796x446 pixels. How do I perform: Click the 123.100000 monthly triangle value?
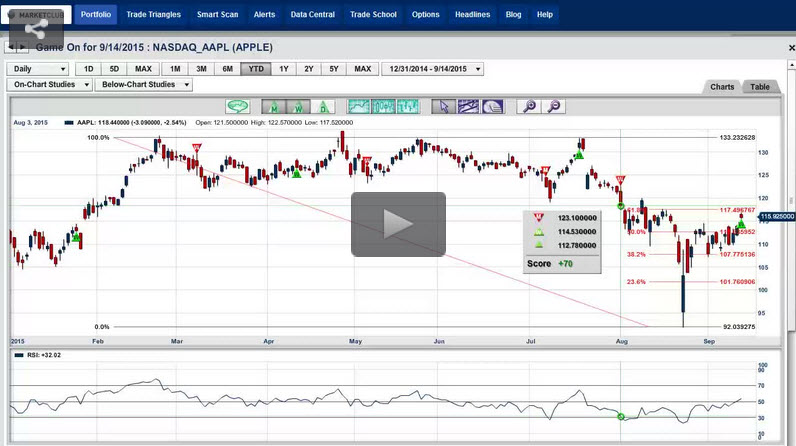[x=577, y=218]
